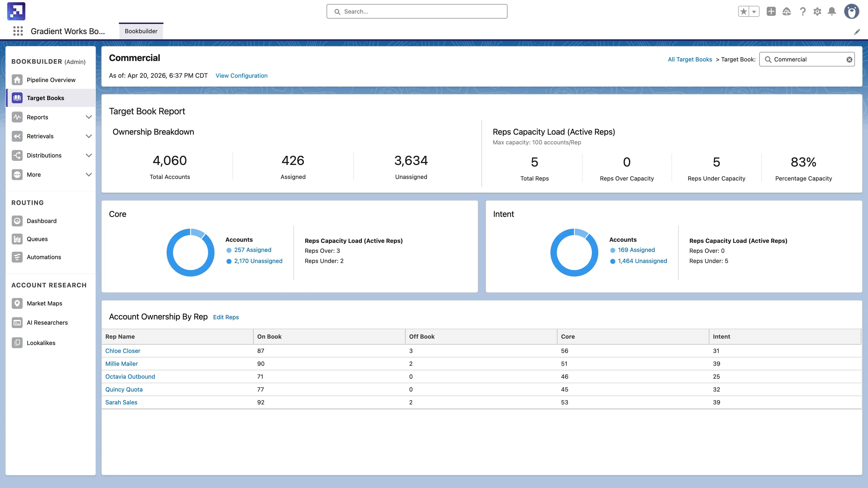Screen dimensions: 868x488
Task: Click the global create plus icon
Action: pyautogui.click(x=771, y=12)
